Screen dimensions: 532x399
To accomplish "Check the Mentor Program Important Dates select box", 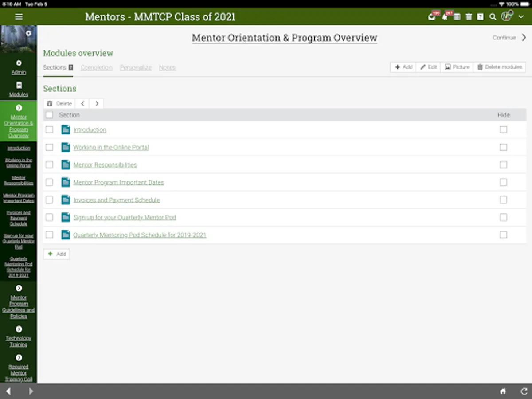I will tap(49, 182).
